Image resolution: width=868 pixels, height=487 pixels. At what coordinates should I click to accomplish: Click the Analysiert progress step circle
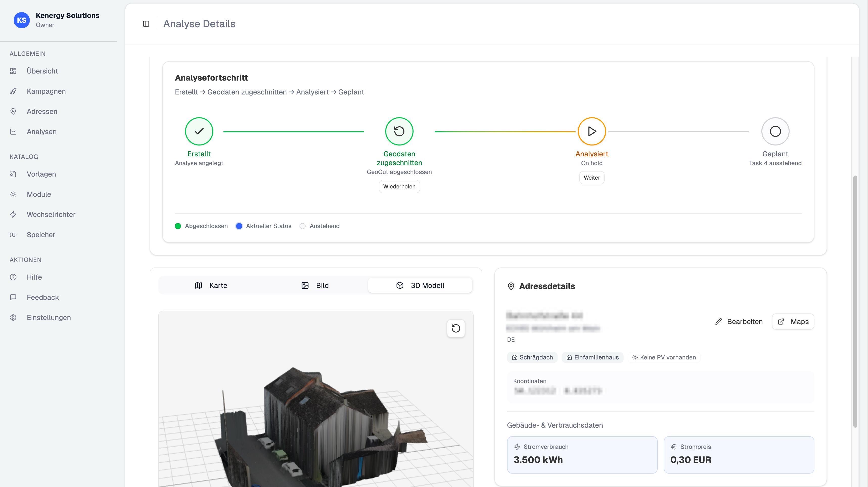pos(592,131)
